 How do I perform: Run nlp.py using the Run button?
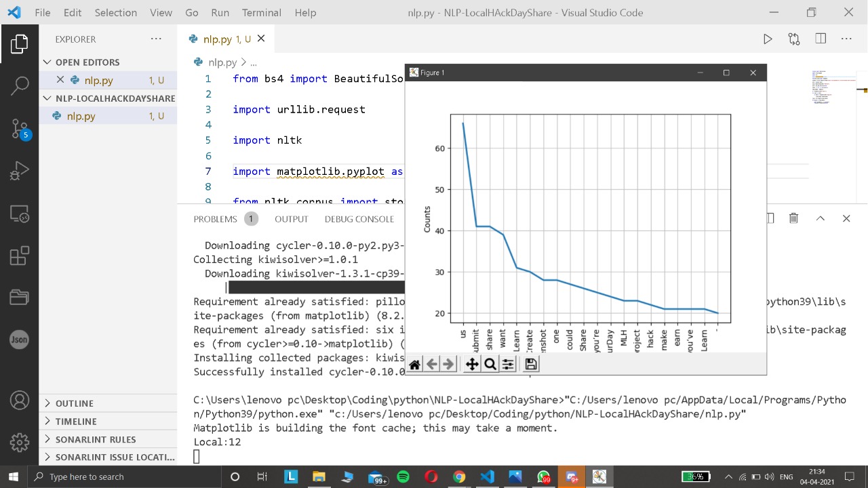click(x=768, y=39)
